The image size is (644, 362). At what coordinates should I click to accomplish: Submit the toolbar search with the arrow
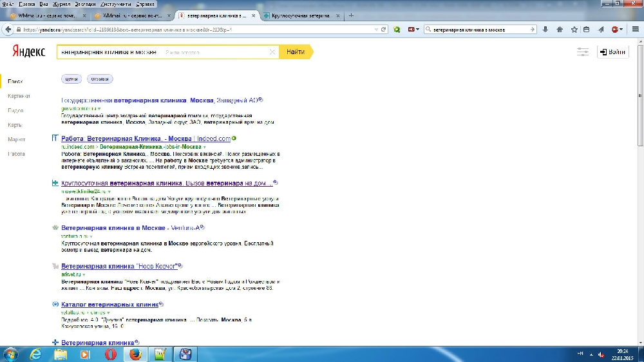[x=533, y=30]
